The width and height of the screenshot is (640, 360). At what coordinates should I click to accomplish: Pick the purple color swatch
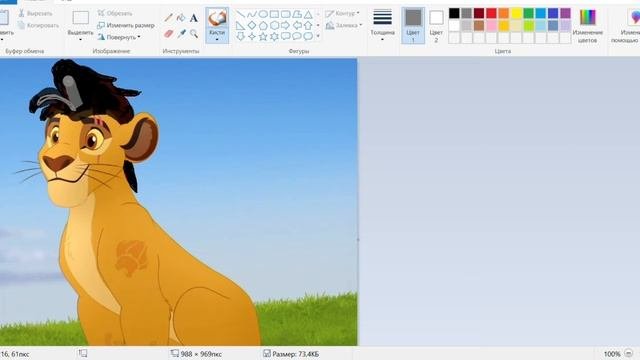coord(565,13)
